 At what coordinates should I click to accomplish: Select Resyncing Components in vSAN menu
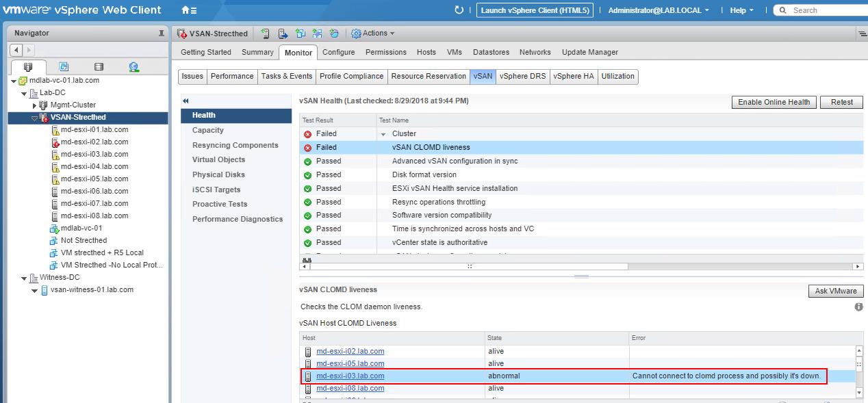(x=235, y=145)
